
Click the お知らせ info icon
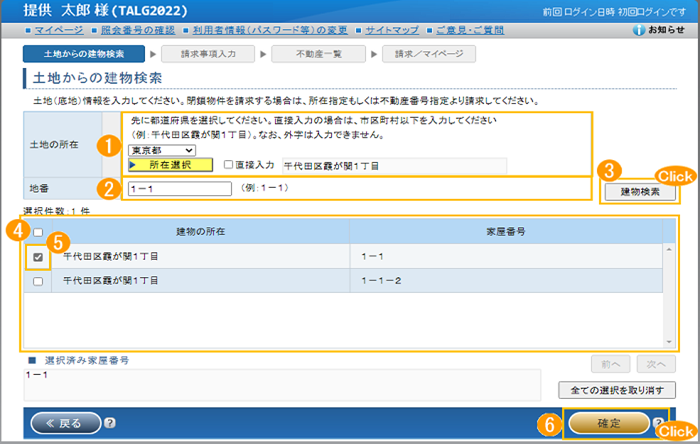click(639, 31)
